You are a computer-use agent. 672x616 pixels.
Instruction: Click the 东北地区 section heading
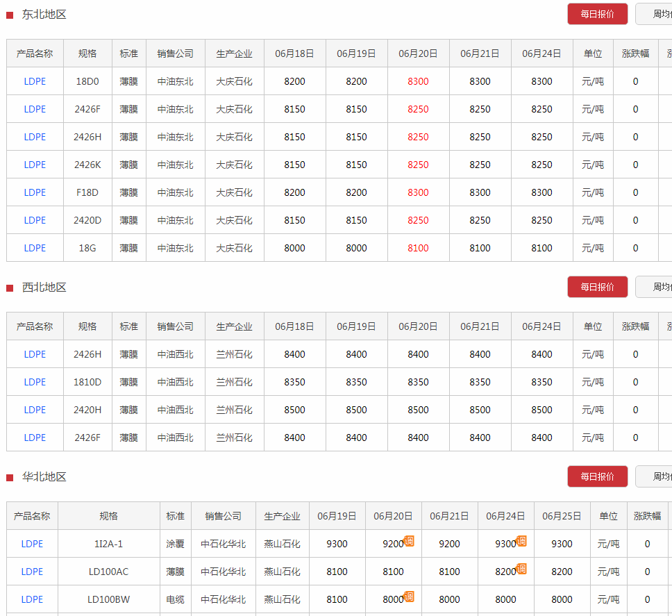coord(44,15)
